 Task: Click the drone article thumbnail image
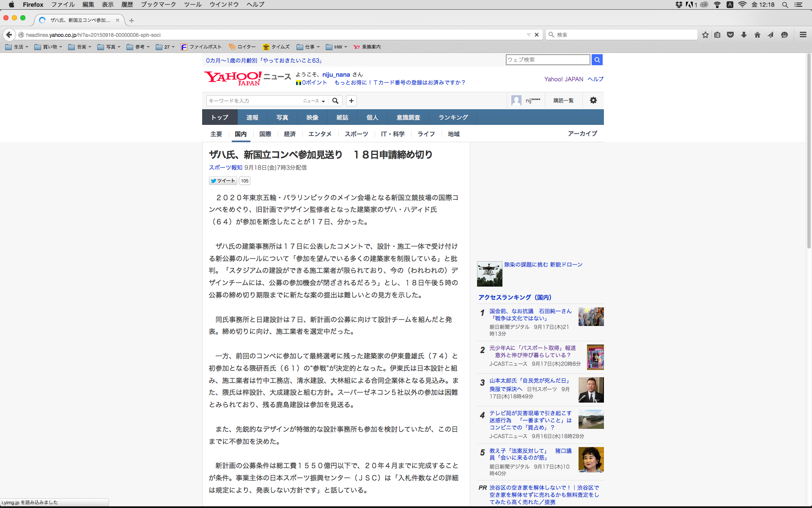click(x=489, y=274)
